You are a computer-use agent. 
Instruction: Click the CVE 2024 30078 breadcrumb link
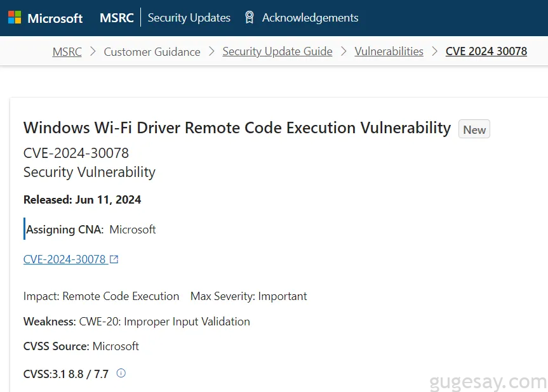pos(486,51)
